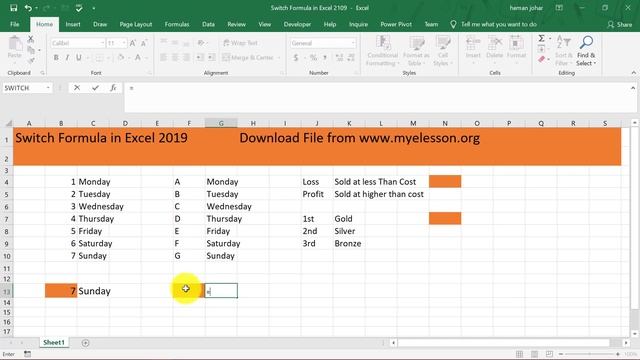
Task: Switch to Normal view in status bar
Action: click(519, 354)
